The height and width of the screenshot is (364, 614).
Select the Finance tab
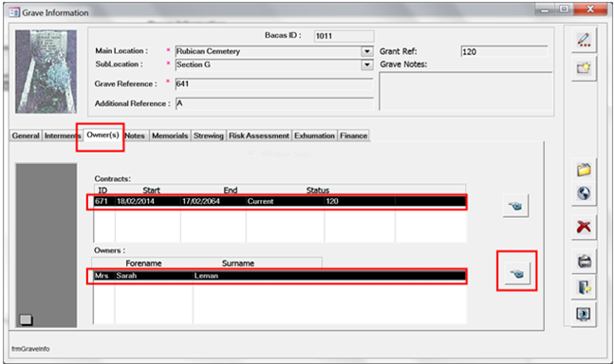(353, 136)
